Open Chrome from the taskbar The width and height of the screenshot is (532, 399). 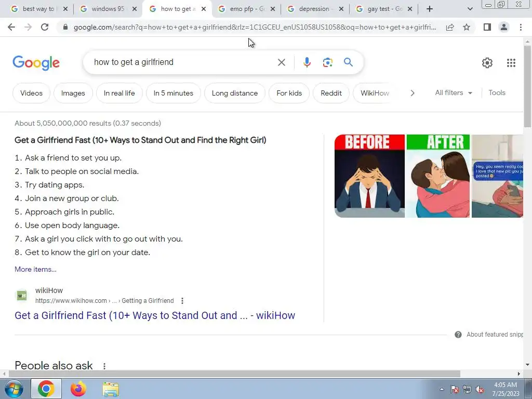click(46, 389)
